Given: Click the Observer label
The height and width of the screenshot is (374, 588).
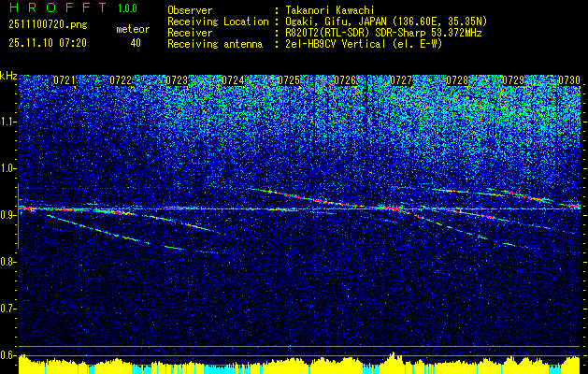Looking at the screenshot, I should click(190, 10).
